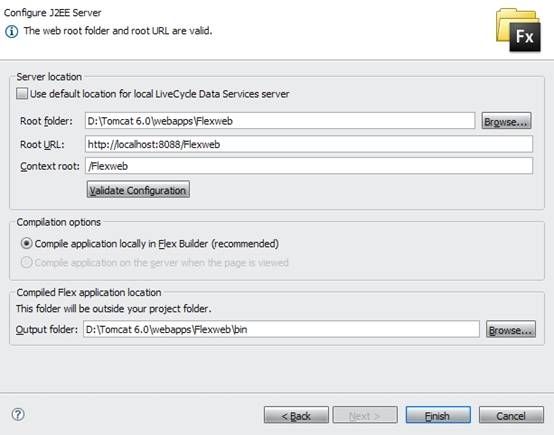Image resolution: width=554 pixels, height=435 pixels.
Task: Focus the Root folder text field
Action: pyautogui.click(x=280, y=121)
